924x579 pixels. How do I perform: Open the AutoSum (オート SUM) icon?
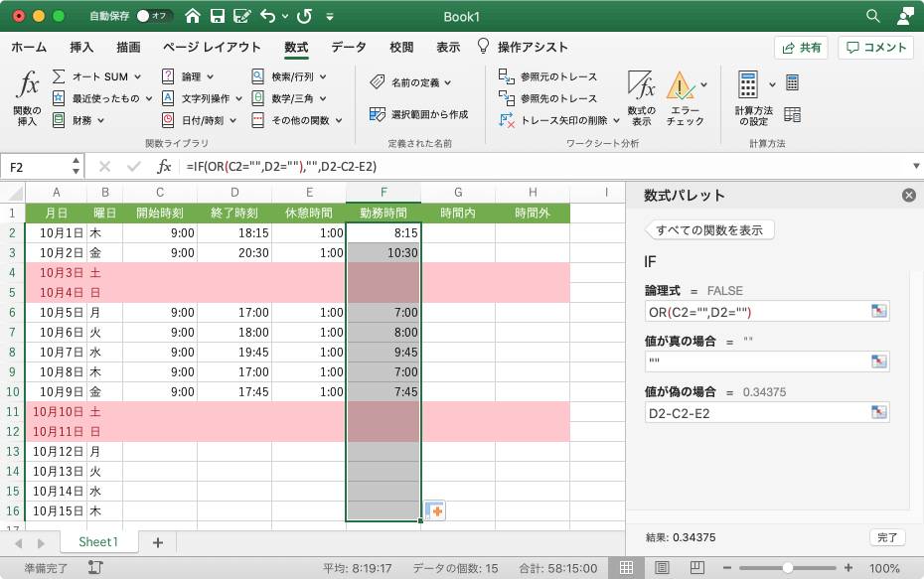(x=59, y=76)
